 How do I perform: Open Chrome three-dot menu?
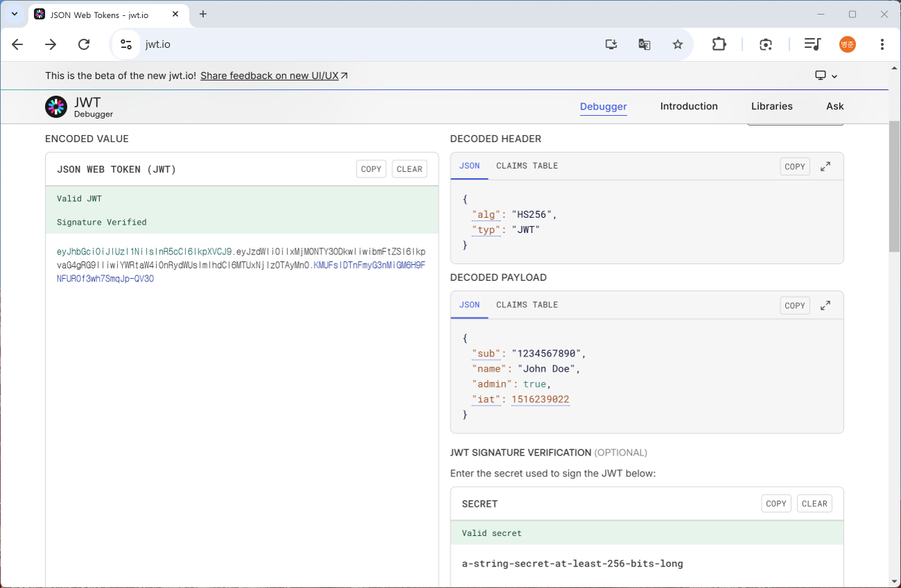882,44
